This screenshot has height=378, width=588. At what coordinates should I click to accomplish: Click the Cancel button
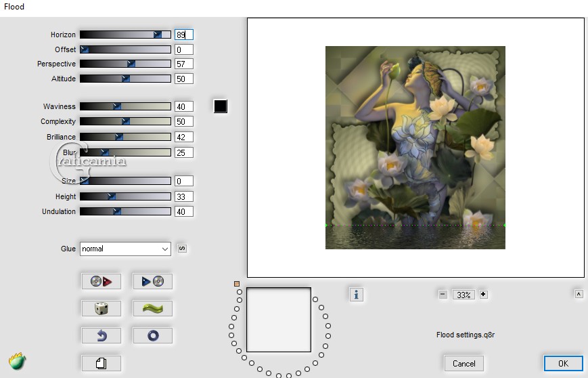coord(464,363)
